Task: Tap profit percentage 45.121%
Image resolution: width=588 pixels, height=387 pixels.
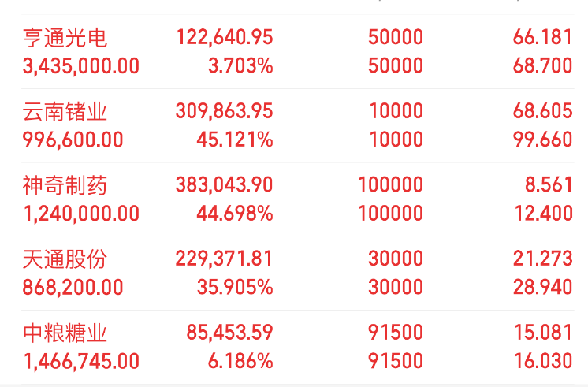Action: click(x=235, y=140)
